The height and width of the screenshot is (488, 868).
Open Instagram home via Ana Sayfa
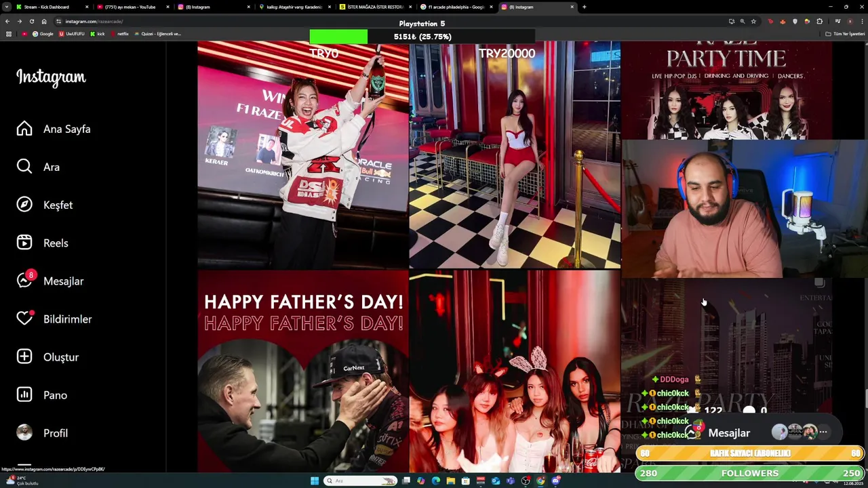click(54, 129)
